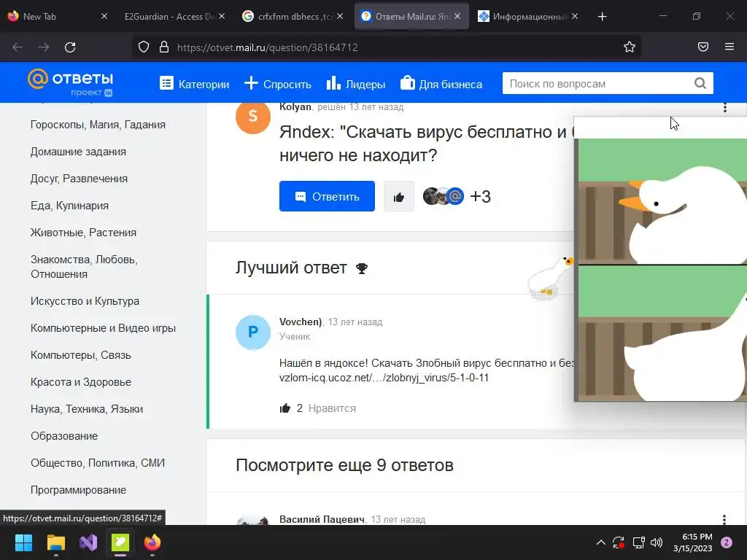Image resolution: width=747 pixels, height=560 pixels.
Task: Bookmark this page with the star icon
Action: (630, 47)
